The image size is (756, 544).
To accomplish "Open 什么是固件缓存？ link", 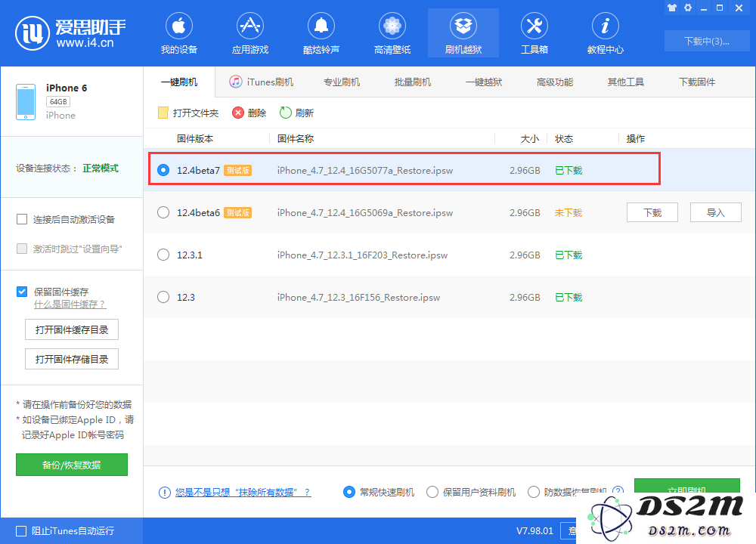I will click(70, 304).
